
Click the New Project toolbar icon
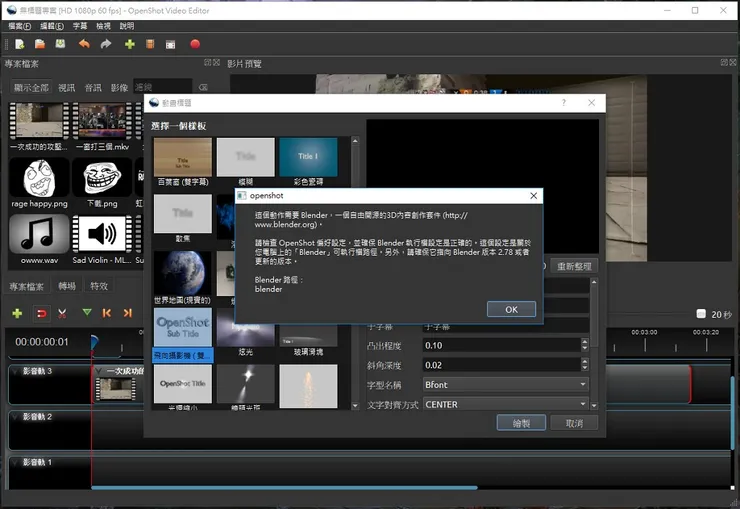click(x=19, y=44)
